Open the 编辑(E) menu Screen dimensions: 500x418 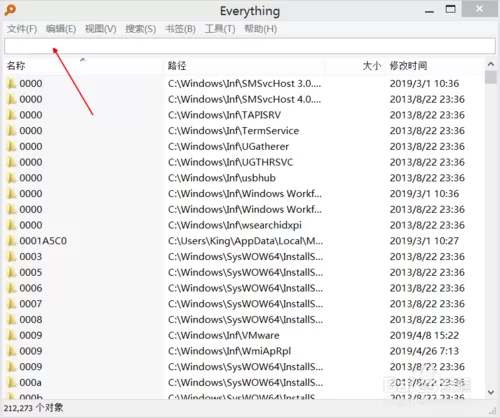(61, 29)
